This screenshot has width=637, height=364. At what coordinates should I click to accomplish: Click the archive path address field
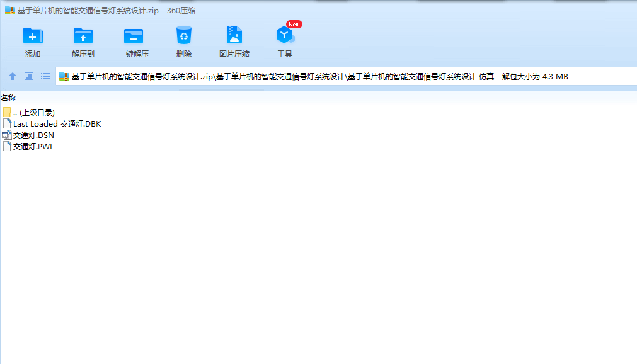346,76
